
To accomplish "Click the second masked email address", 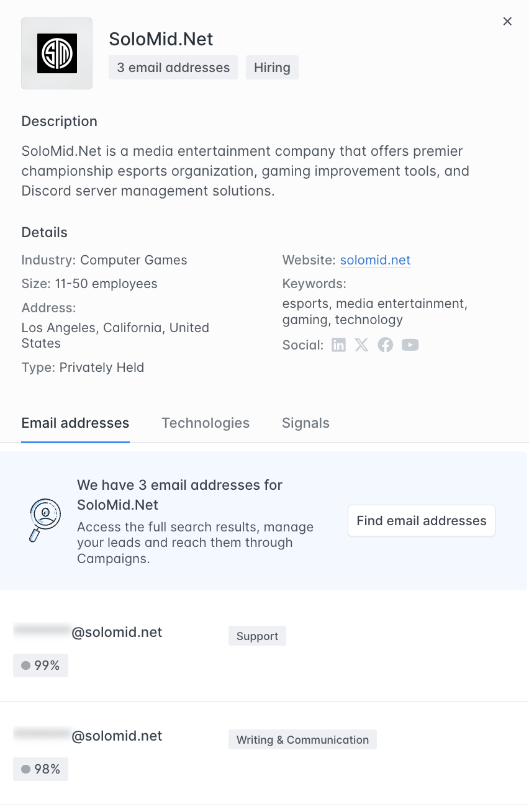I will click(89, 736).
